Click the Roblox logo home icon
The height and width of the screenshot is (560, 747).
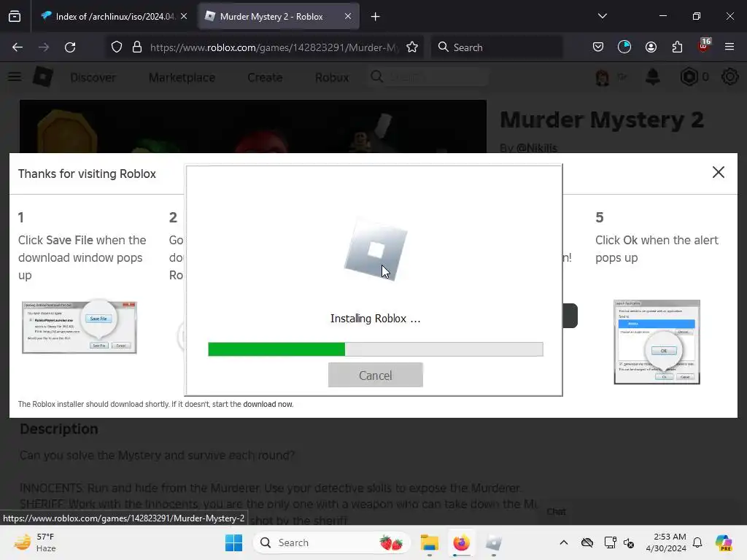coord(43,77)
